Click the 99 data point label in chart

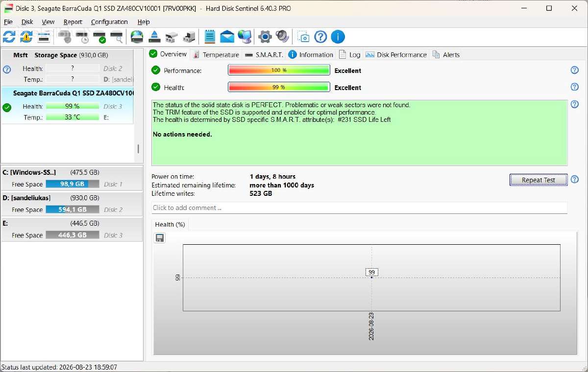point(371,272)
